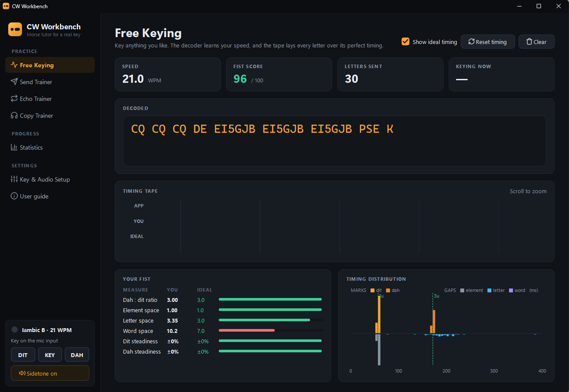The width and height of the screenshot is (569, 392).
Task: Click the trash can icon on Clear
Action: tap(529, 42)
